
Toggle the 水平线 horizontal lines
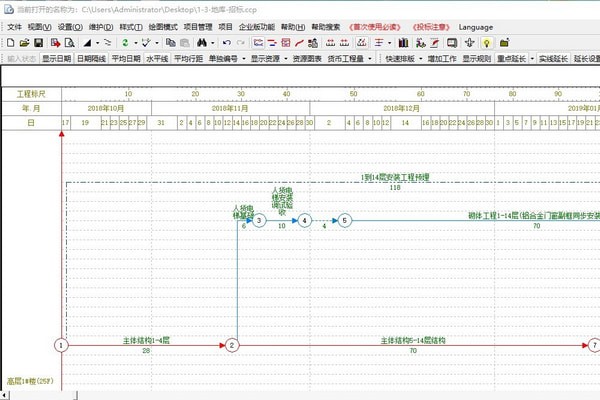[x=157, y=59]
